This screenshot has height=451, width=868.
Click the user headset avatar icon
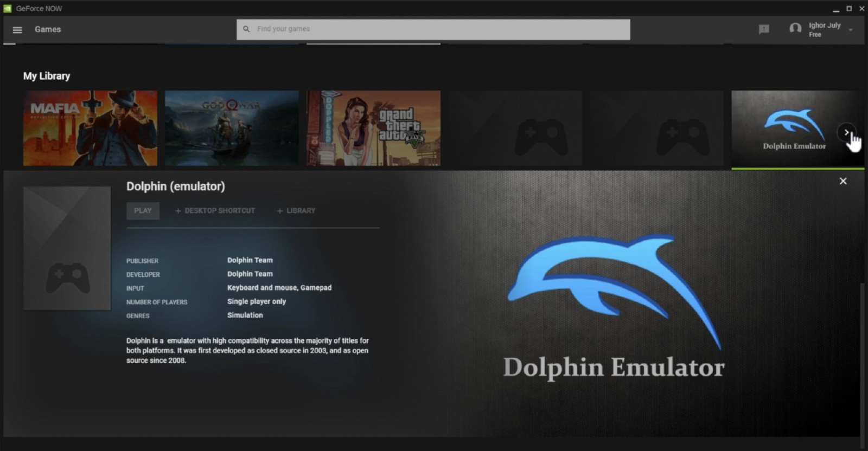pyautogui.click(x=795, y=29)
